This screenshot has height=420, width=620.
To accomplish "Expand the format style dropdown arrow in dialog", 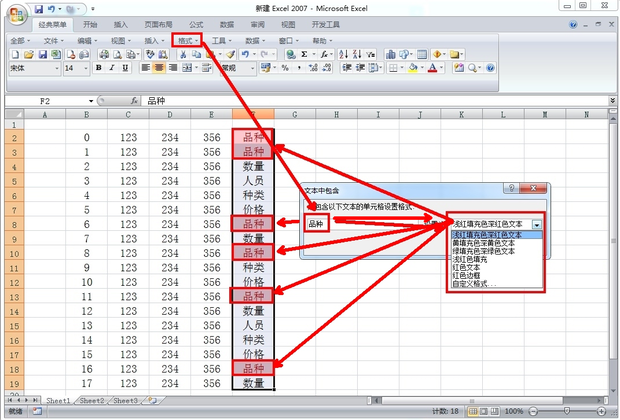I will pyautogui.click(x=537, y=224).
